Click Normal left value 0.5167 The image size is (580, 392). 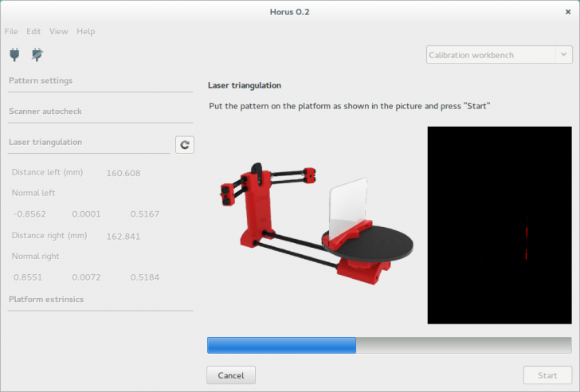coord(145,214)
